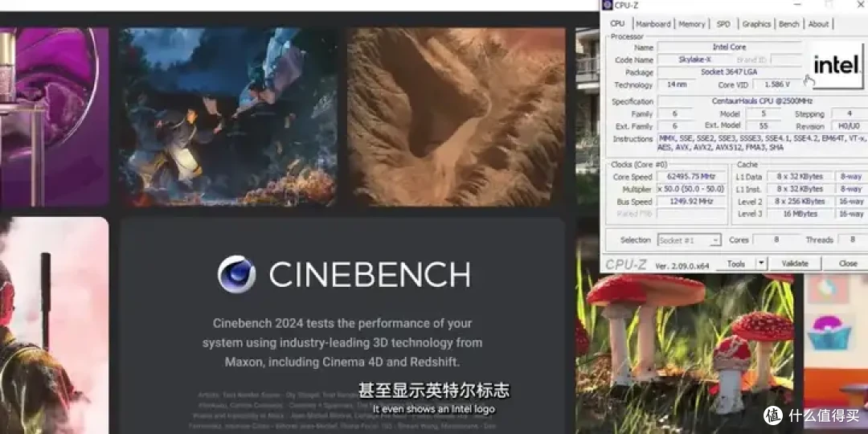
Task: Click the Tools button in CPU-Z
Action: 736,264
